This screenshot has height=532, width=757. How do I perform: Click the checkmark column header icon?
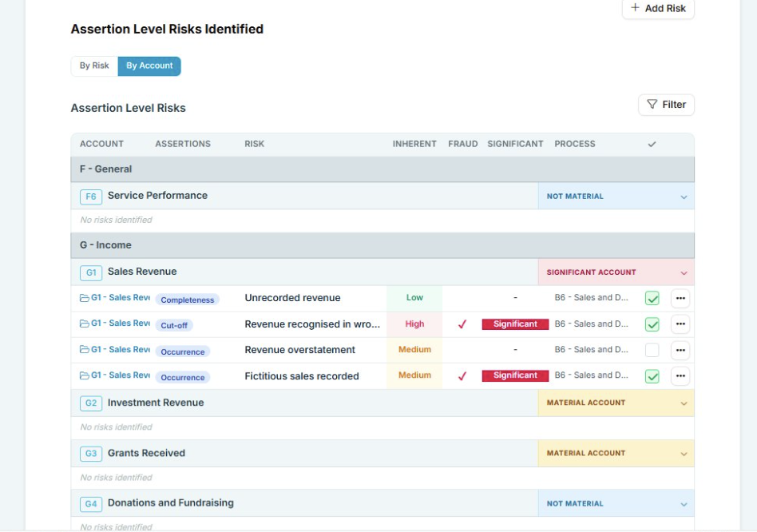652,144
